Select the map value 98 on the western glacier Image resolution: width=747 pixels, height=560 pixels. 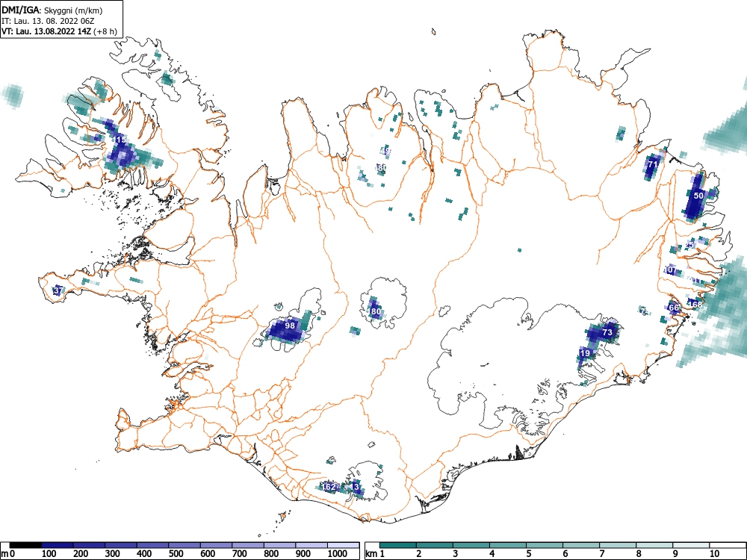coord(290,326)
